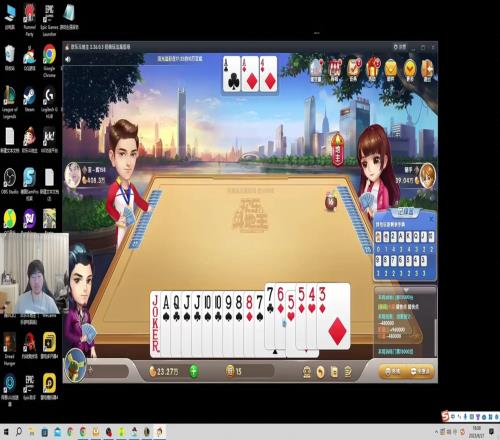Screen dimensions: 500x440
Task: Click left button with face icon on orange bar
Action: click(x=393, y=371)
